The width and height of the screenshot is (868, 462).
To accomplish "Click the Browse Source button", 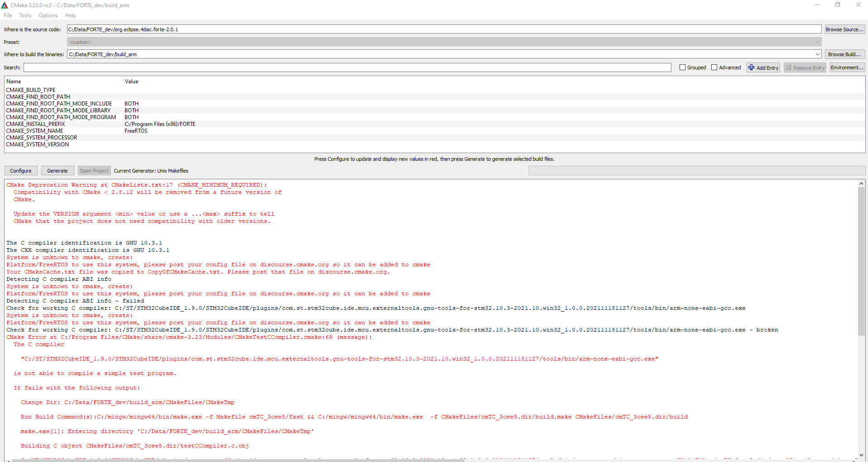I will click(x=845, y=29).
